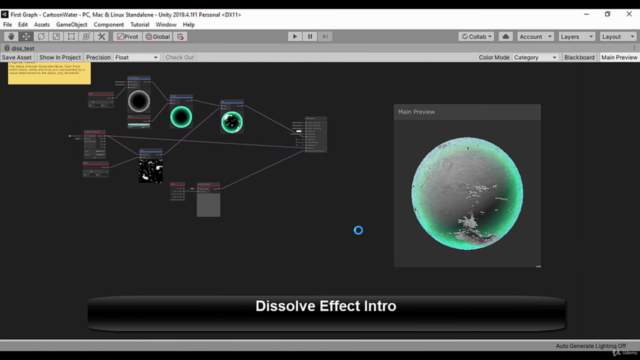The height and width of the screenshot is (360, 640).
Task: Open the GameObject menu
Action: pyautogui.click(x=71, y=25)
